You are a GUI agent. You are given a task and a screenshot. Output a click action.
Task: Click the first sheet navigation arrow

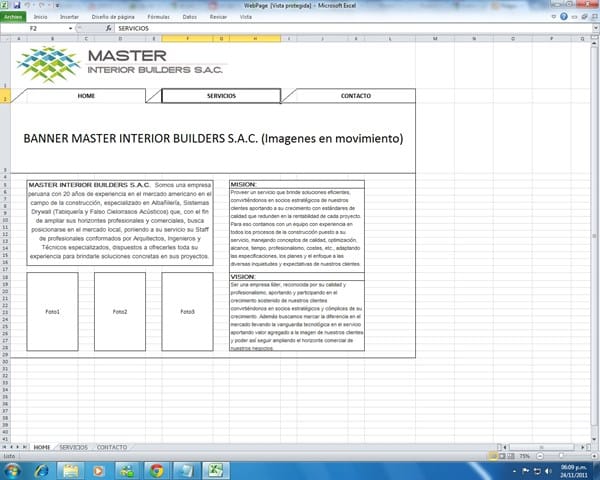(x=4, y=447)
